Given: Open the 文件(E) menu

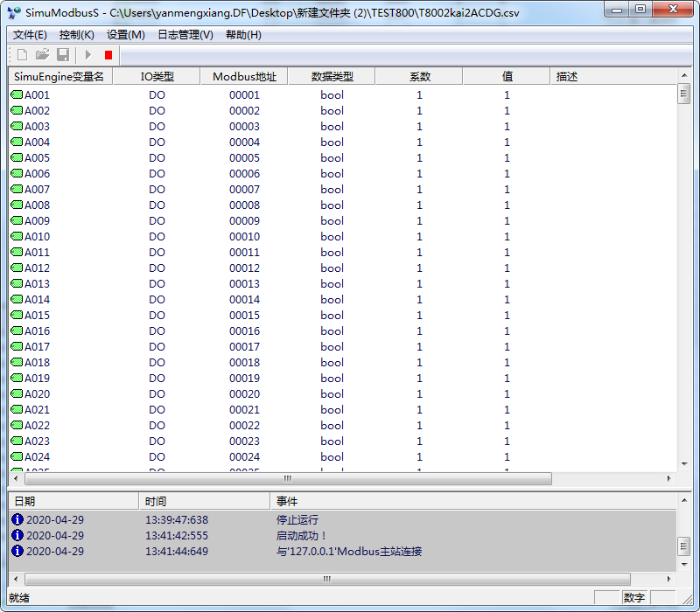Looking at the screenshot, I should point(30,35).
